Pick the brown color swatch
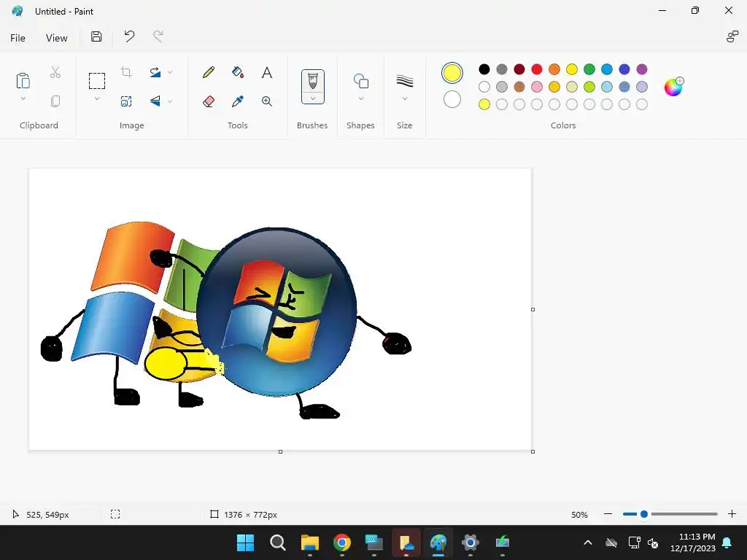 [x=519, y=87]
